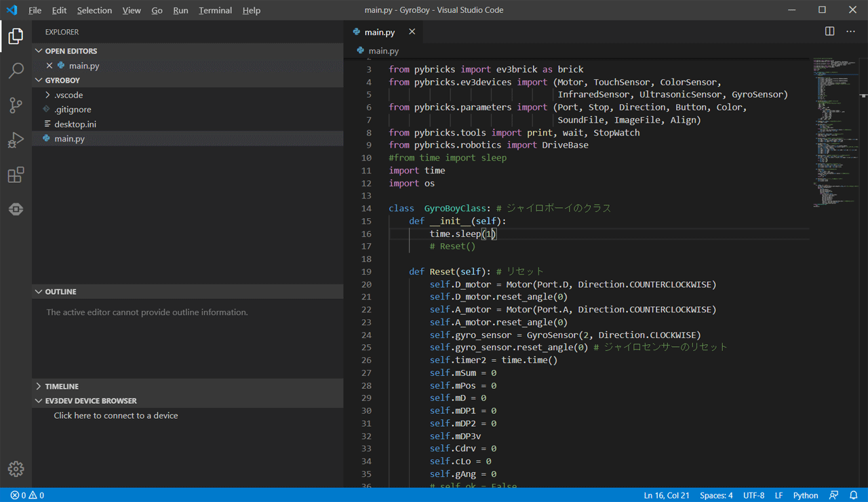The image size is (868, 502).
Task: Open the Terminal menu
Action: click(x=215, y=10)
